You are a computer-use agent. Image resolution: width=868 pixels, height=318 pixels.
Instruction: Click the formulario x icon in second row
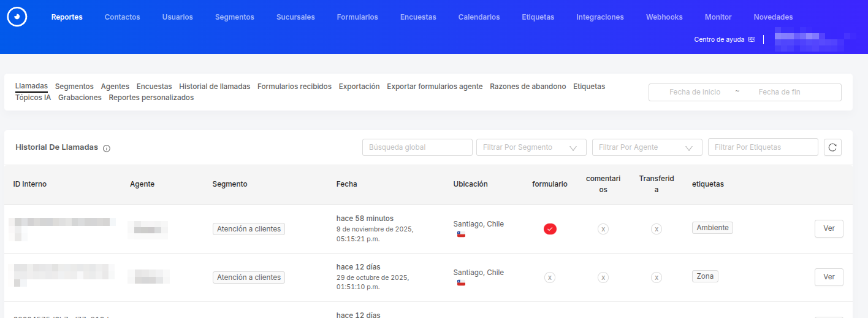[x=550, y=277]
